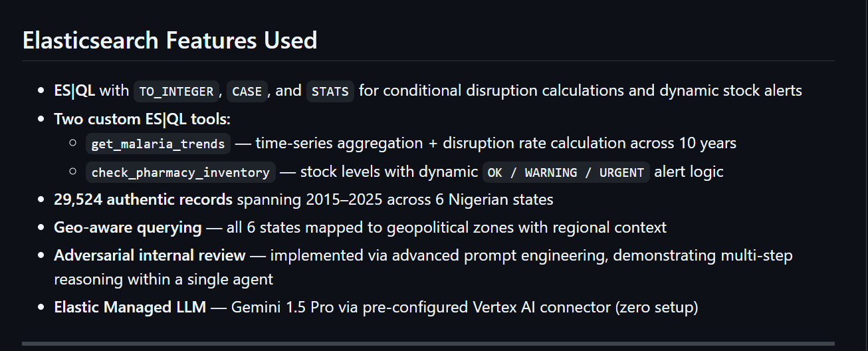The width and height of the screenshot is (868, 351).
Task: Click the horizontal divider at the bottom
Action: pos(428,344)
